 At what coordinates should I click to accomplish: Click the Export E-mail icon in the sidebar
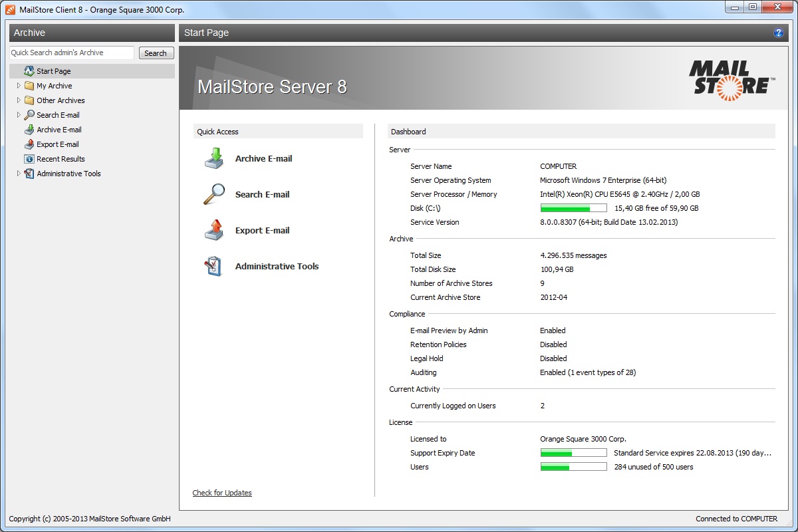(x=29, y=144)
